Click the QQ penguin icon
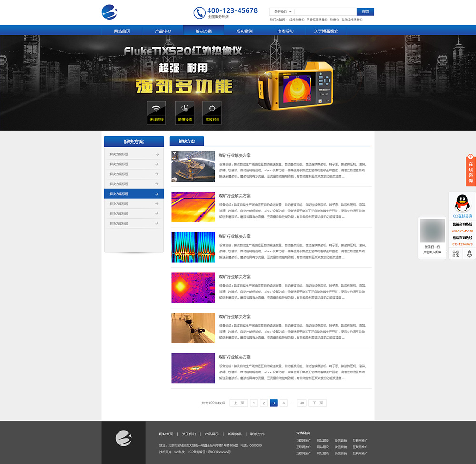Viewport: 476px width, 464px height. pos(462,202)
